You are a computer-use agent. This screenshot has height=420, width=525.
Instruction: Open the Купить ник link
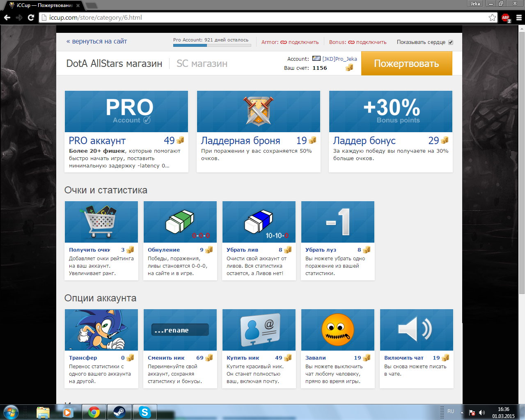point(243,358)
